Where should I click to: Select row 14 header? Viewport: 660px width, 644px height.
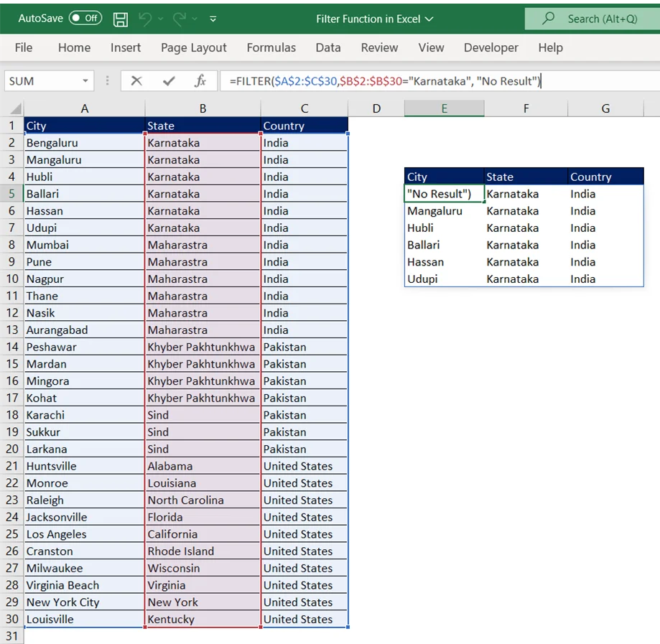(12, 347)
